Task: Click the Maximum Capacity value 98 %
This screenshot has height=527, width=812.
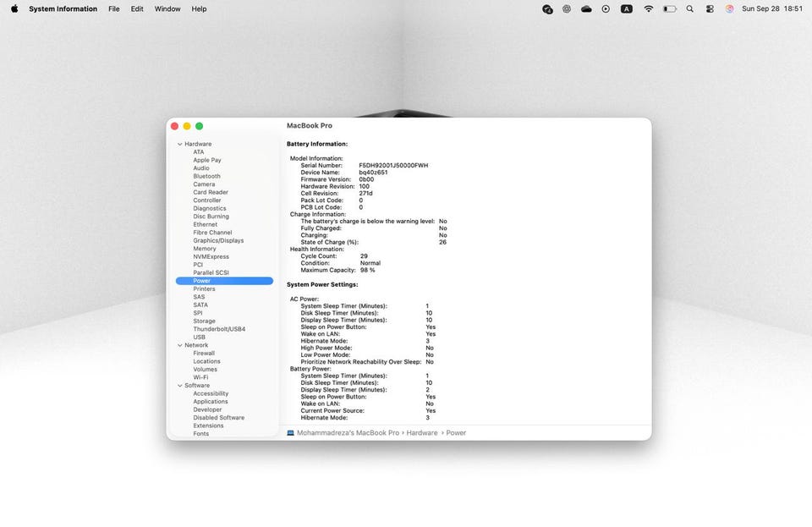Action: point(368,270)
